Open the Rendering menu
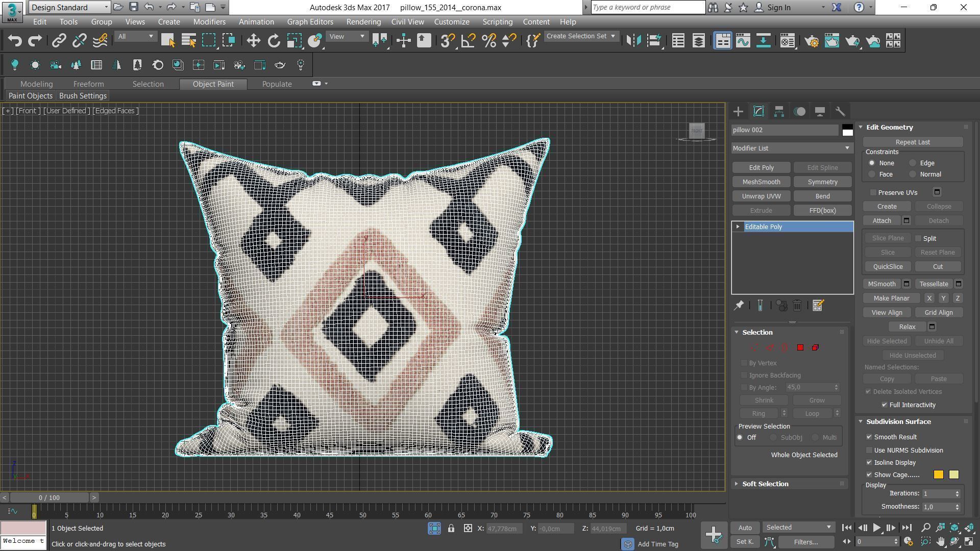980x551 pixels. pos(363,22)
